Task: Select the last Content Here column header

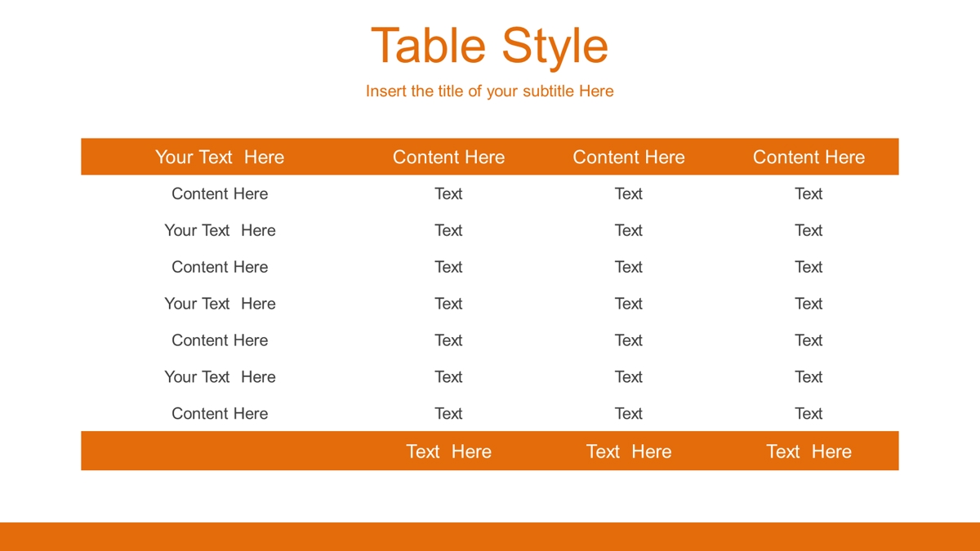Action: tap(808, 157)
